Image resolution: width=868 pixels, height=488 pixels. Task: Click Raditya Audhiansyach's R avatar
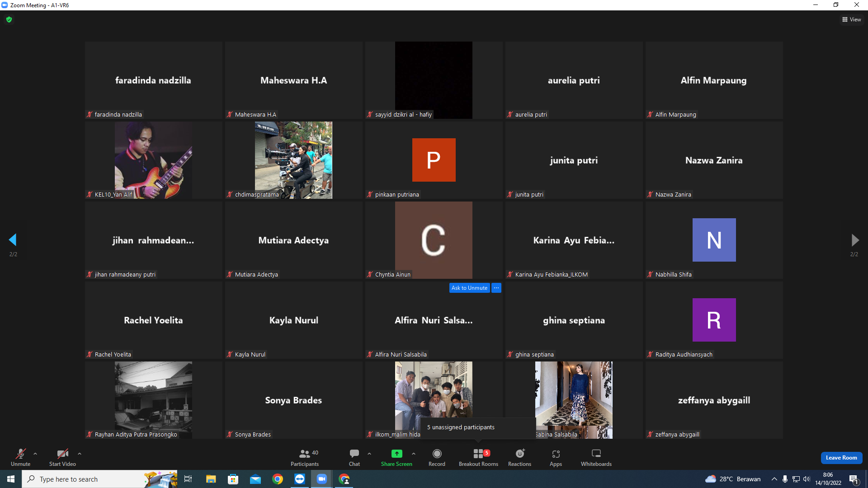click(714, 320)
